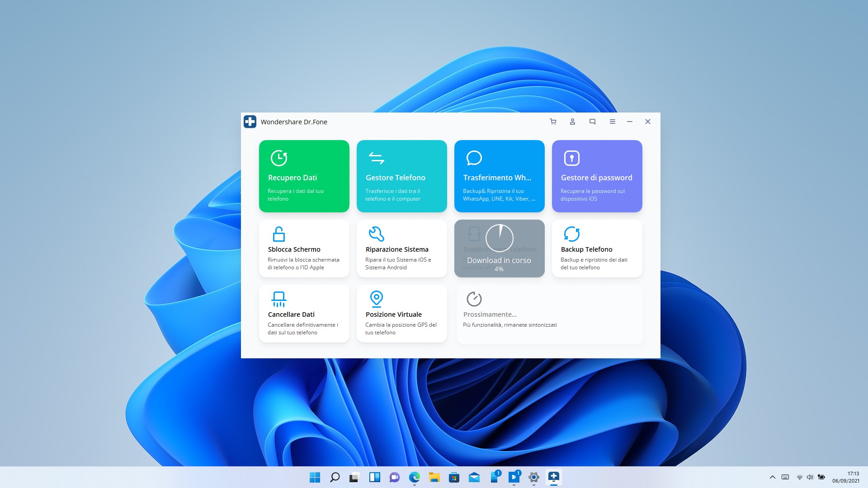868x488 pixels.
Task: Open Riparazione Sistema tile
Action: (x=401, y=249)
